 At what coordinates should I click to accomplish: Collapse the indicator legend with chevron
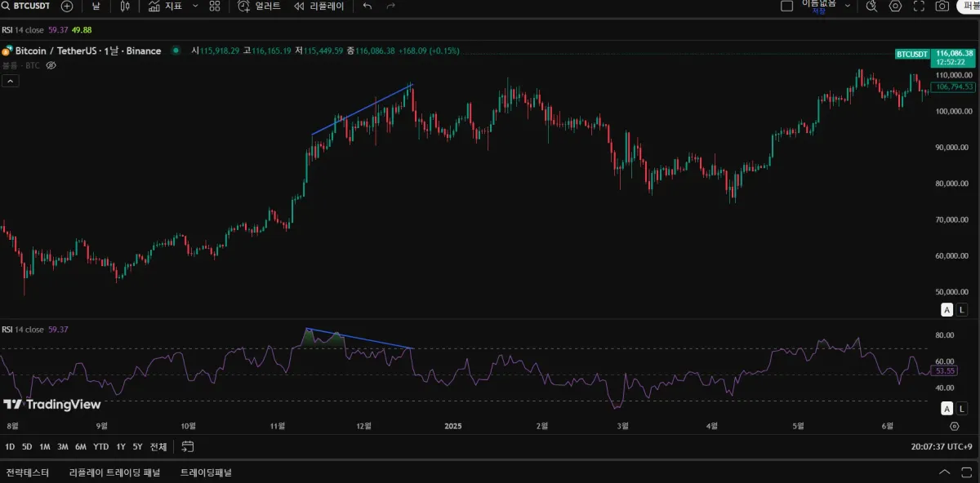point(11,81)
